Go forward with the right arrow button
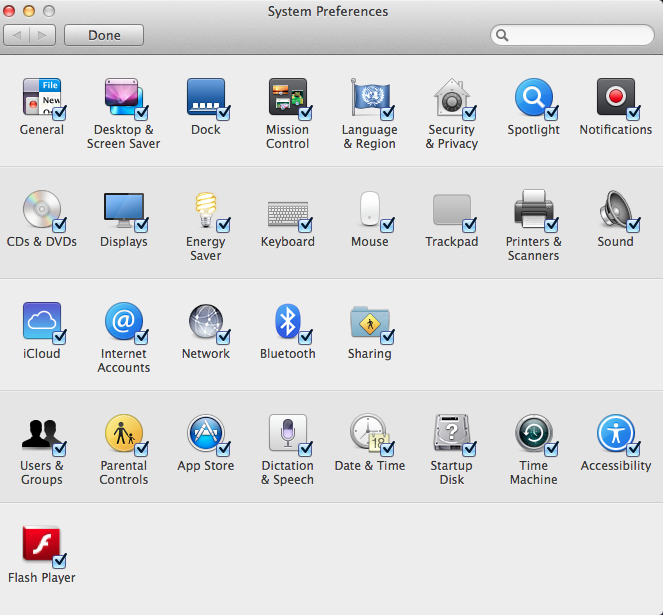Image resolution: width=663 pixels, height=615 pixels. click(x=42, y=35)
